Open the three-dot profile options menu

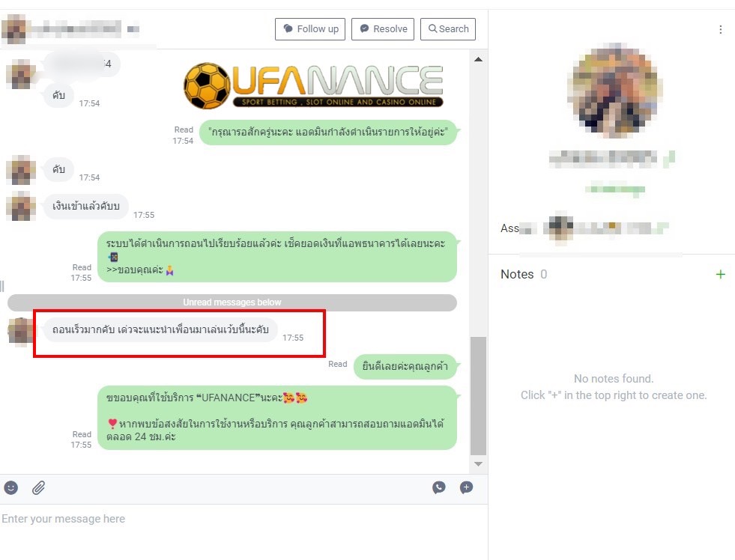click(721, 30)
